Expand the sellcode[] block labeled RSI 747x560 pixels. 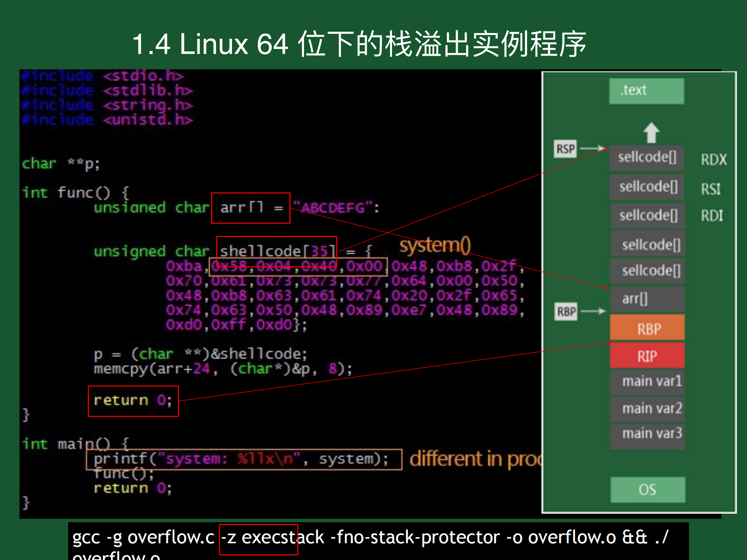pos(646,186)
